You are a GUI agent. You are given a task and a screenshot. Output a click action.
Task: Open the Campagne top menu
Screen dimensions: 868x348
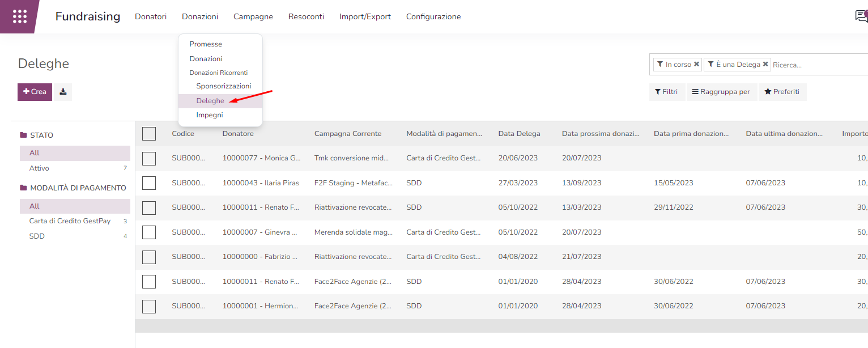coord(253,17)
